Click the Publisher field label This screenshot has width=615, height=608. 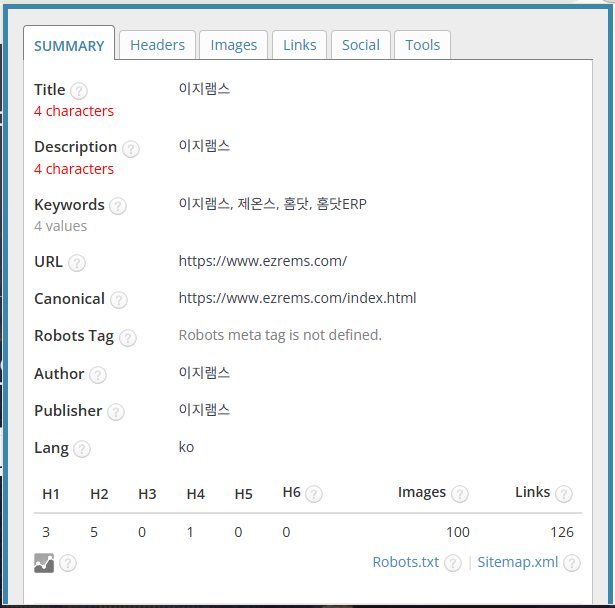tap(68, 411)
